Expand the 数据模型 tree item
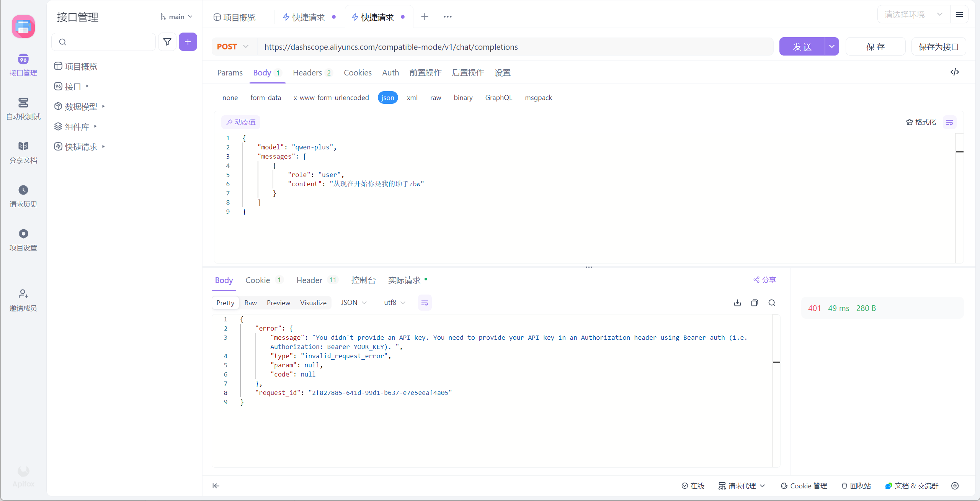Screen dimensions: 980x501 pos(103,106)
